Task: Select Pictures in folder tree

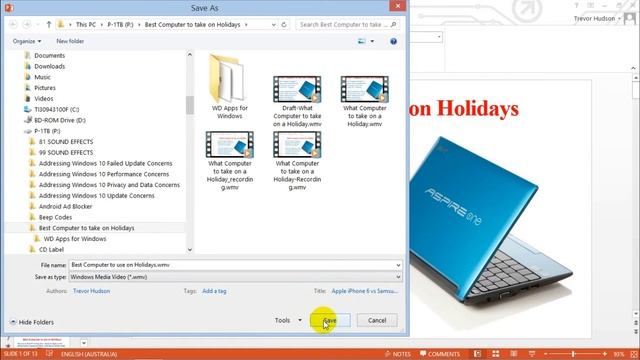Action: click(45, 88)
